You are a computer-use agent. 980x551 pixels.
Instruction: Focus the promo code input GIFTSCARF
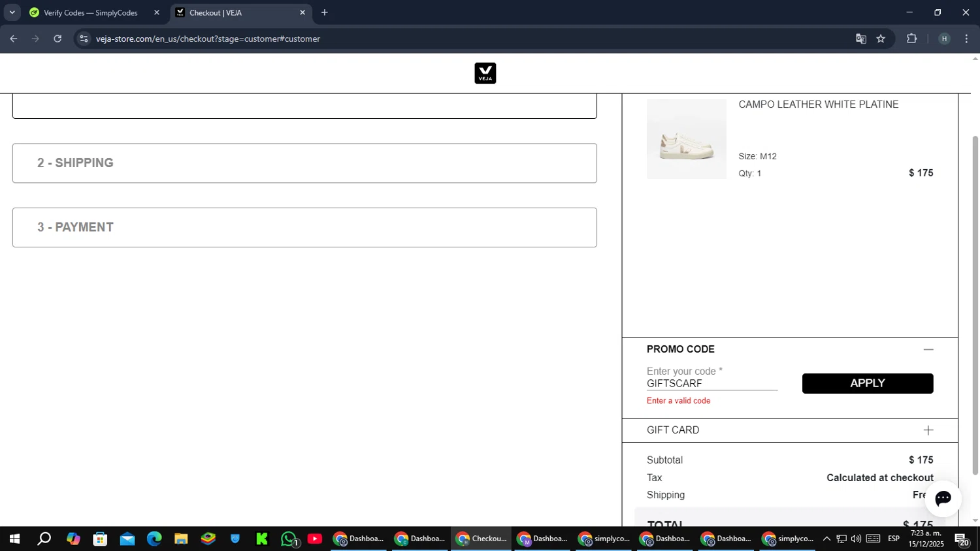pos(711,383)
